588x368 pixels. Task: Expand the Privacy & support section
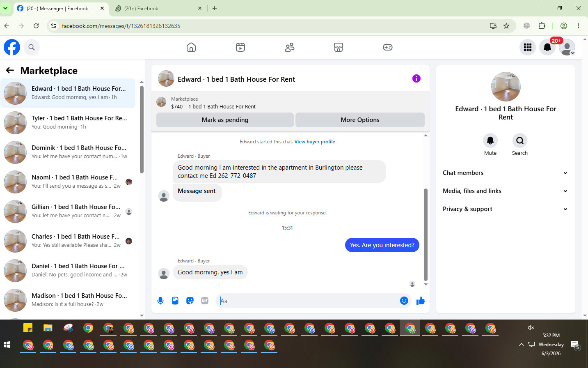(x=506, y=209)
